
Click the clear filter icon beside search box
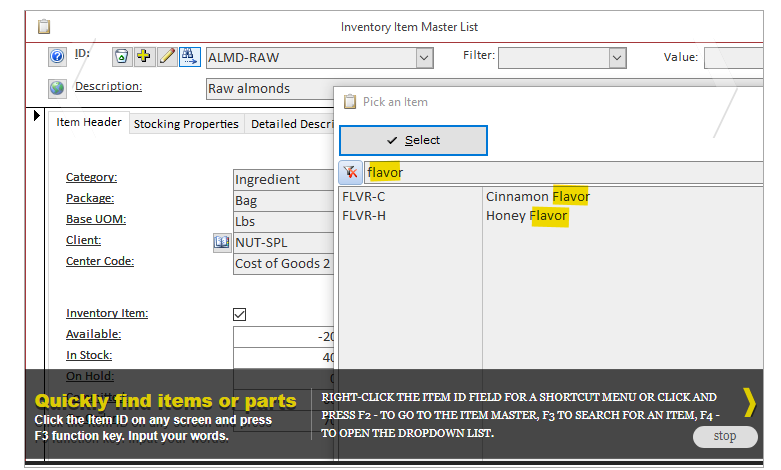tap(350, 172)
